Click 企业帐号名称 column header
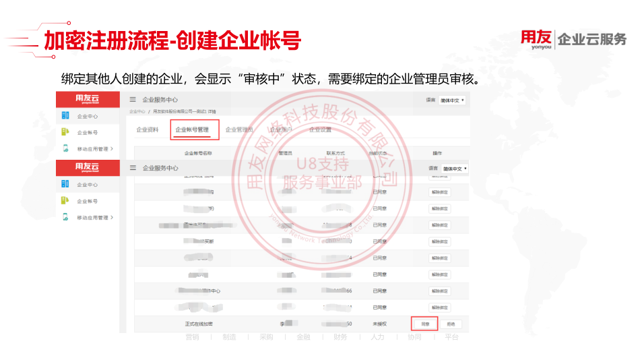Screen dimensions: 644x358 click(x=198, y=153)
